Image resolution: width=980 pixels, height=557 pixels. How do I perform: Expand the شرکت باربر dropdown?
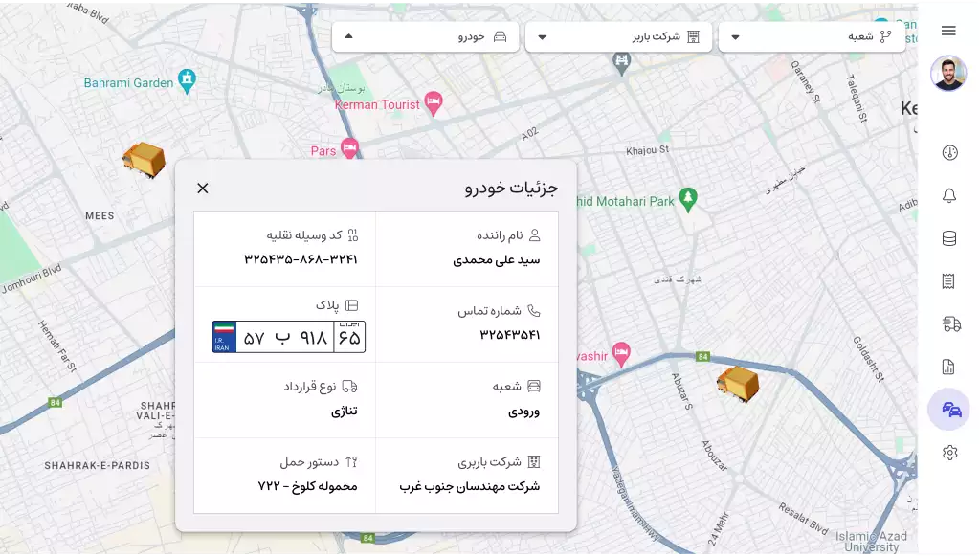(617, 37)
